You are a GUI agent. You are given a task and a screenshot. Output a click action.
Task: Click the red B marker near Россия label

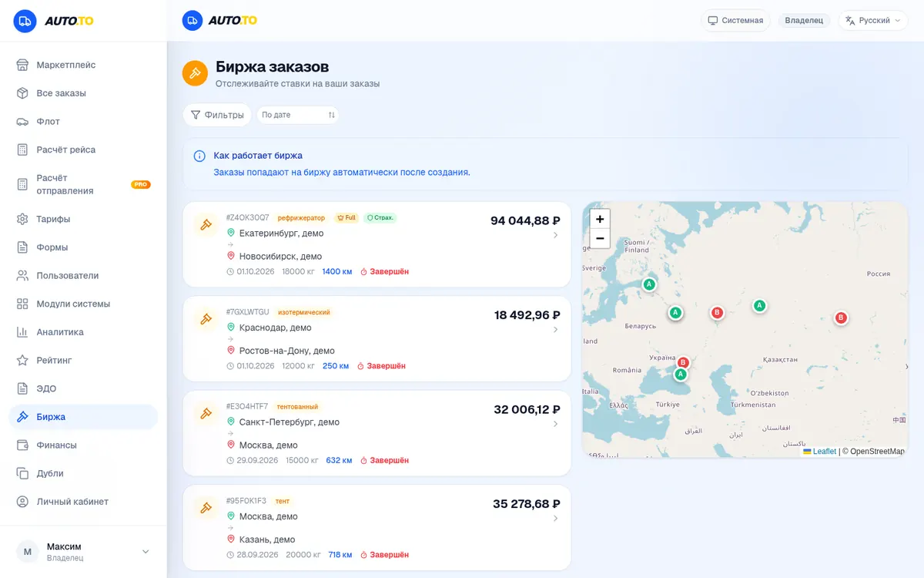click(x=841, y=318)
